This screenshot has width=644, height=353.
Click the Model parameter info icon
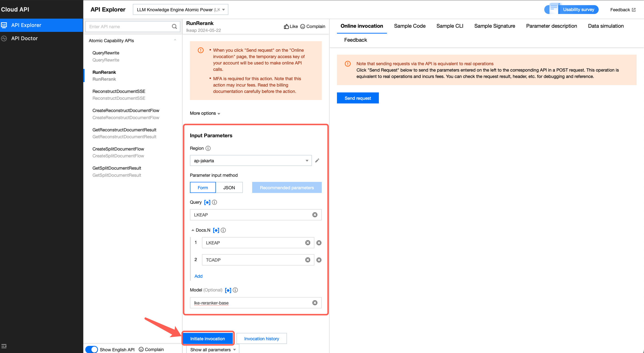pos(235,290)
